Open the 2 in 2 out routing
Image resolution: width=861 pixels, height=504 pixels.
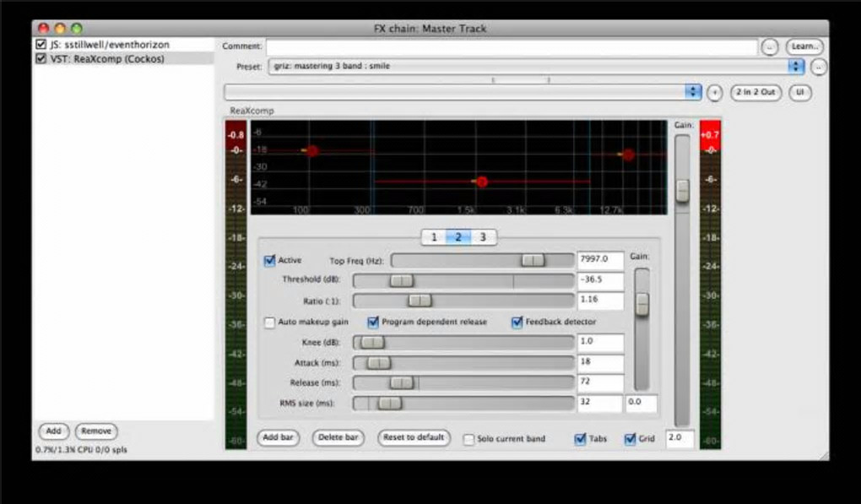pos(755,92)
